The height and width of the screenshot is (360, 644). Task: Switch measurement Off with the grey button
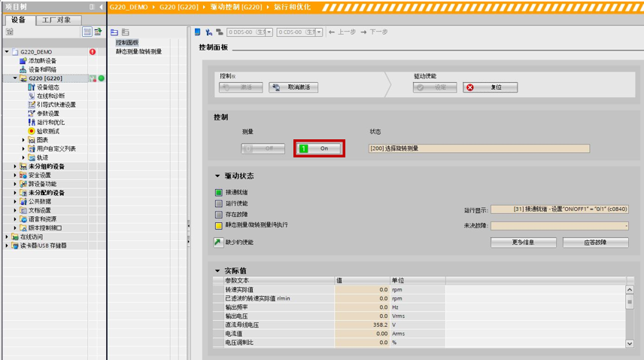(x=263, y=148)
